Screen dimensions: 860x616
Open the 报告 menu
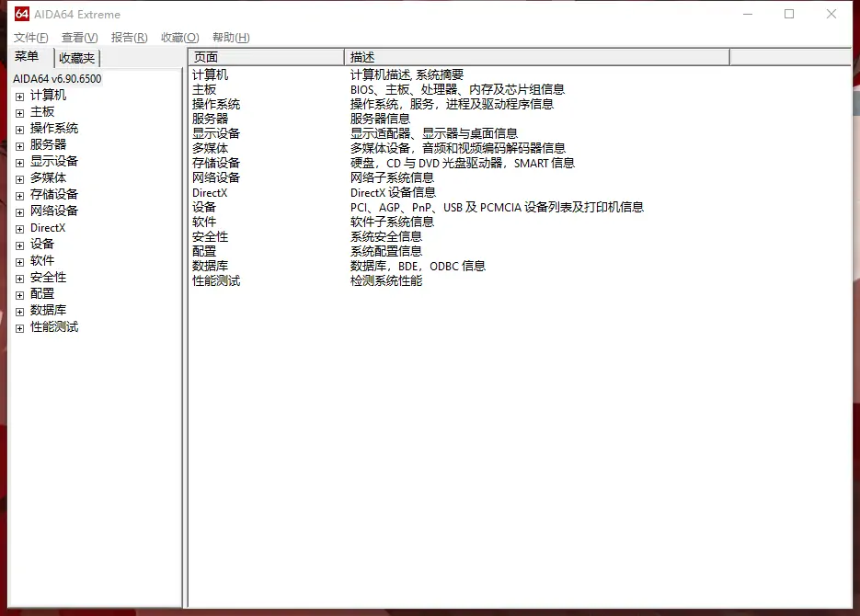click(129, 37)
